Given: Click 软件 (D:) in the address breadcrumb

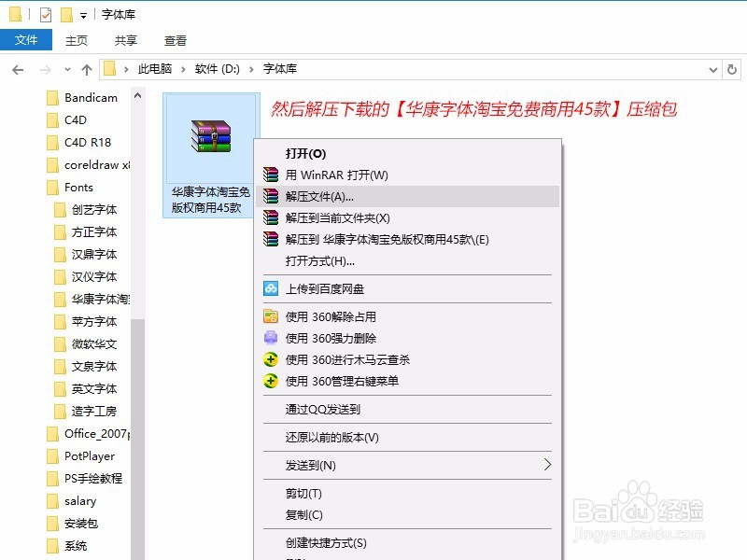Looking at the screenshot, I should click(218, 69).
